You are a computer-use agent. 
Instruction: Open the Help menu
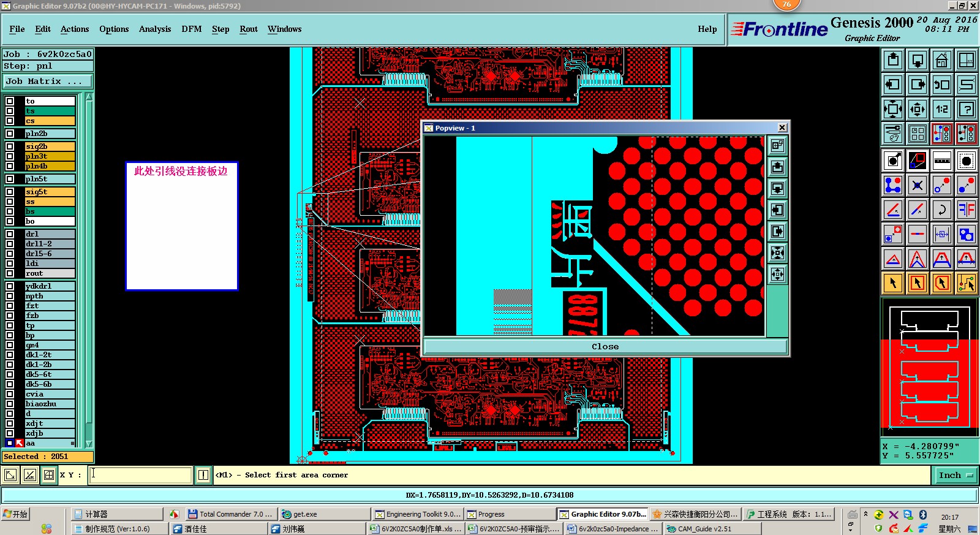tap(707, 29)
